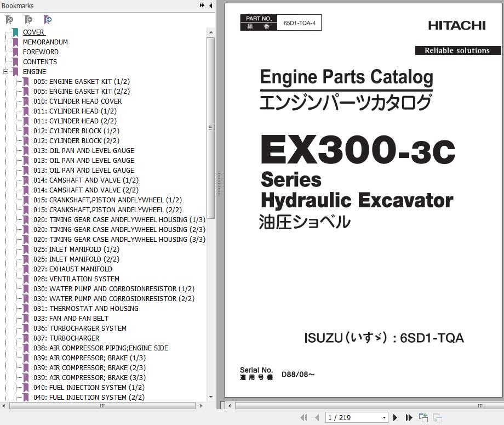
Task: Open 039: AIR COMPRESSOR; BRAKE (3/3)
Action: (89, 378)
